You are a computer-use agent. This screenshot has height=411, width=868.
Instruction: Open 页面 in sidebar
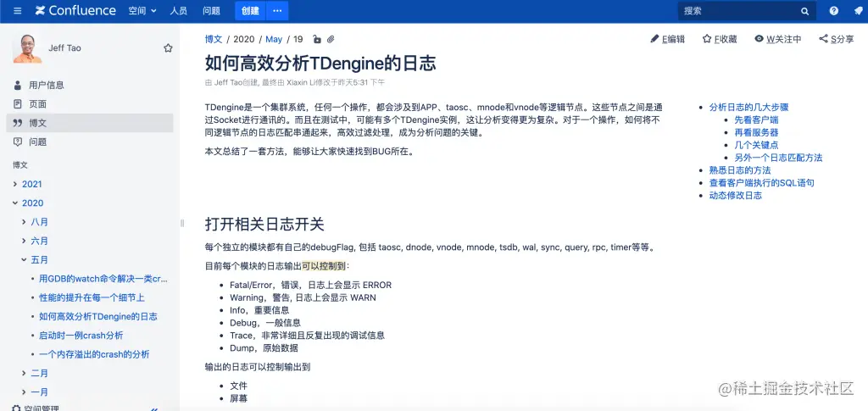[x=37, y=104]
